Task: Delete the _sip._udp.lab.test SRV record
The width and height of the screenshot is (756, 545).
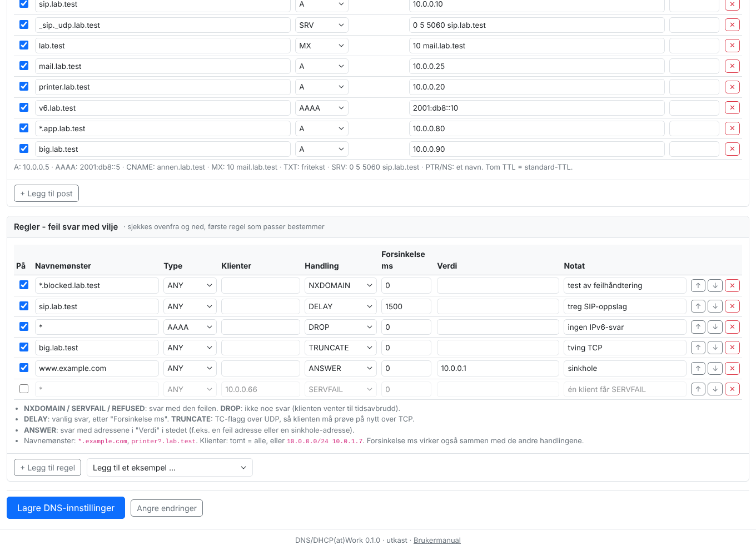Action: tap(732, 25)
